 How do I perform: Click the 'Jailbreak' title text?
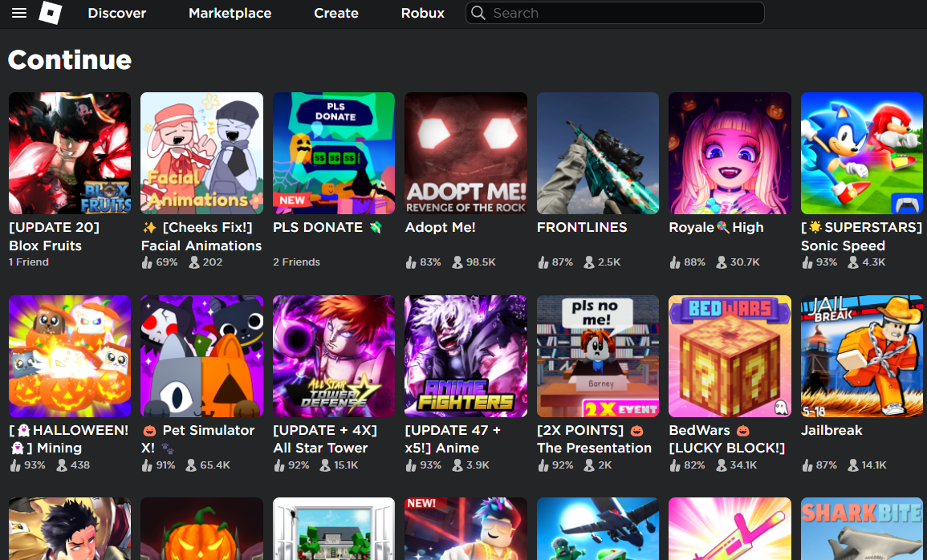click(x=831, y=431)
